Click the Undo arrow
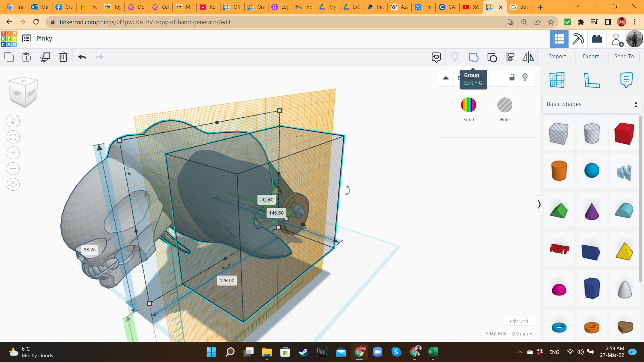This screenshot has height=362, width=644. click(x=82, y=57)
